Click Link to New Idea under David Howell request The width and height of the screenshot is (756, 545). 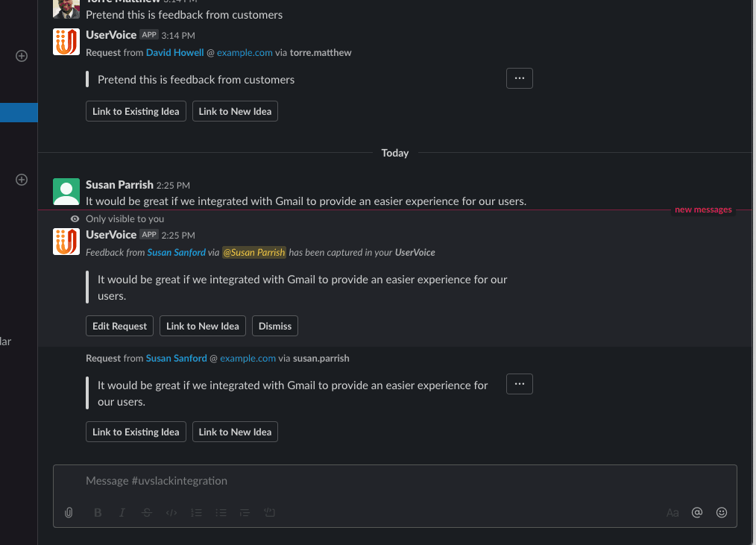235,111
